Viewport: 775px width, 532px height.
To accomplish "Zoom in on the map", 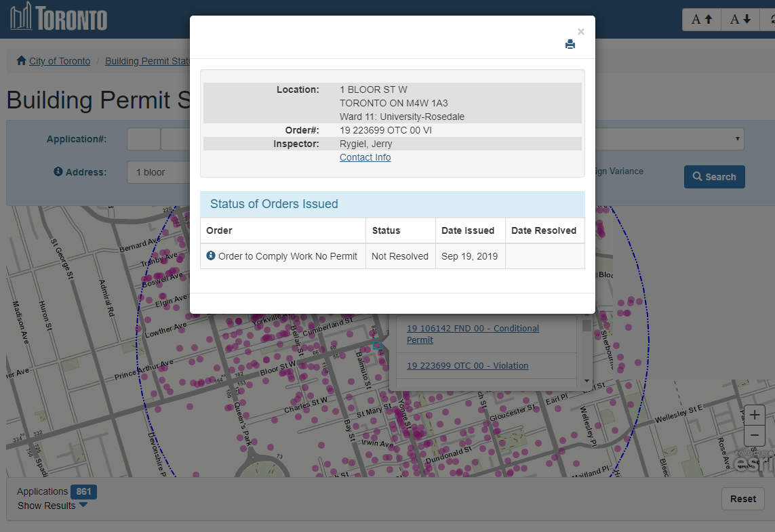I will 755,415.
